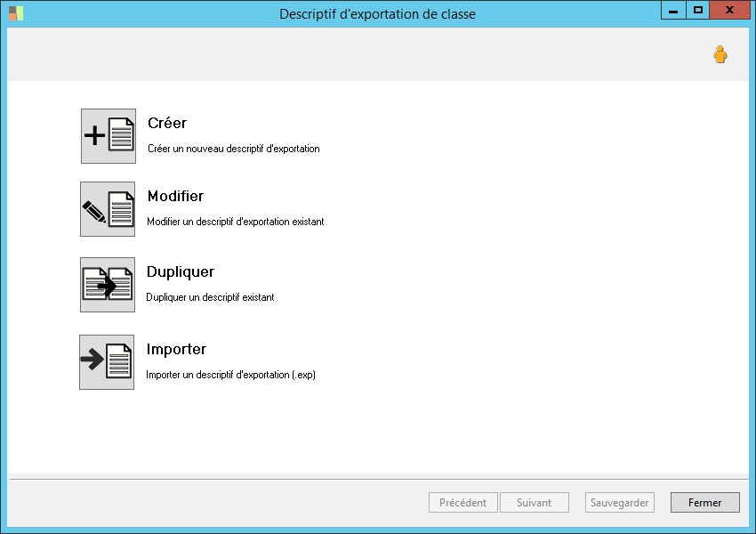The width and height of the screenshot is (756, 534).
Task: Click 'Modifier un descriptif d'exportation existant' text
Action: [x=236, y=222]
